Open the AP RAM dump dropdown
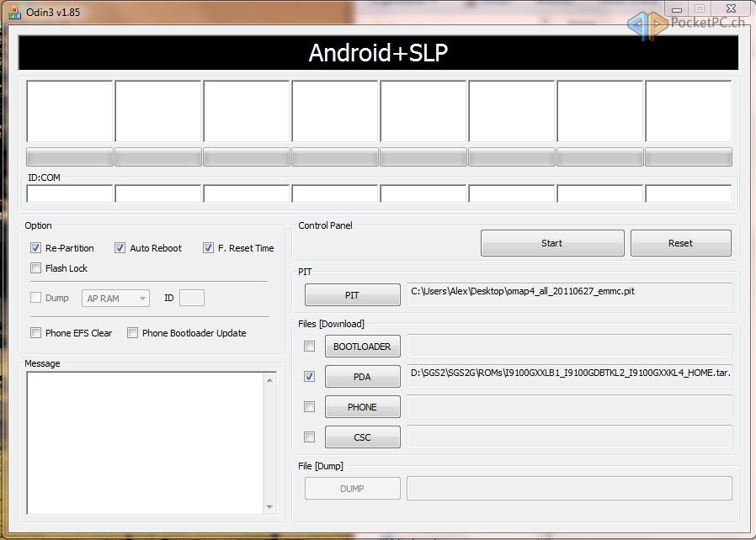The height and width of the screenshot is (540, 756). (115, 299)
